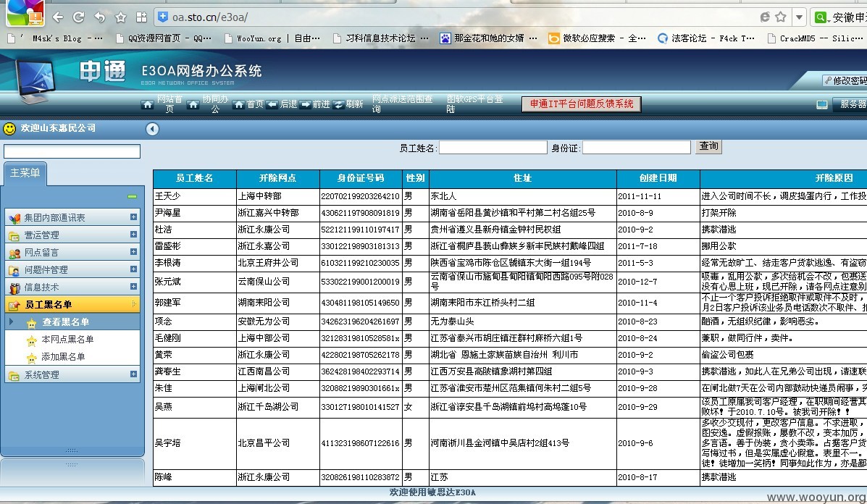Click the 查询 search button

708,146
